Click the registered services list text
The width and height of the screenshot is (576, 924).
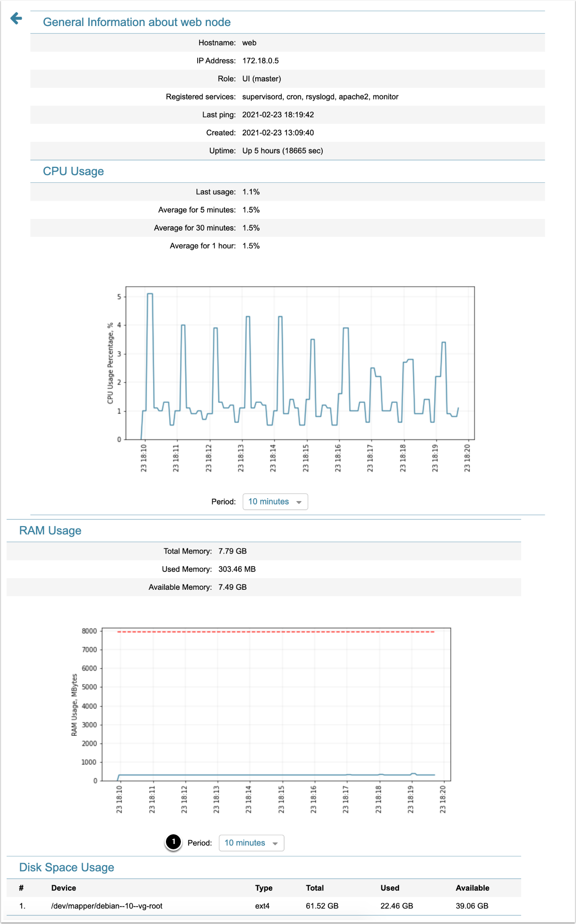click(320, 97)
